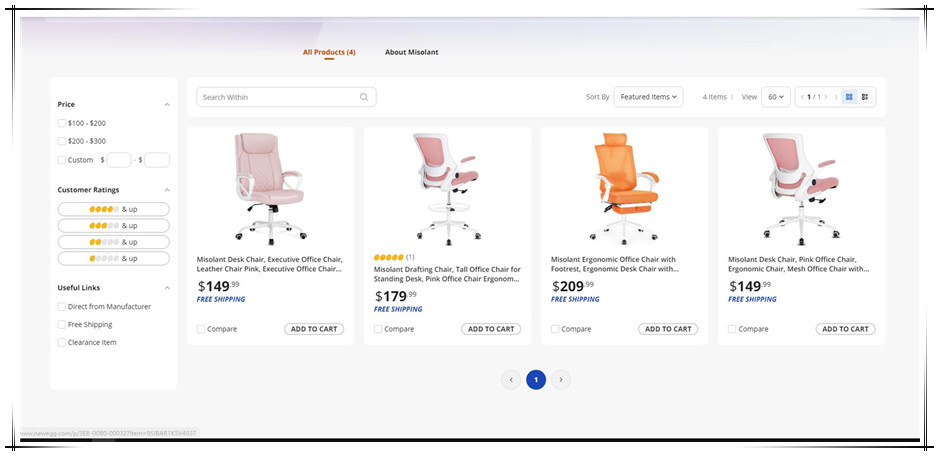Go to previous page in bottom pagination
Image resolution: width=939 pixels, height=456 pixels.
(511, 380)
